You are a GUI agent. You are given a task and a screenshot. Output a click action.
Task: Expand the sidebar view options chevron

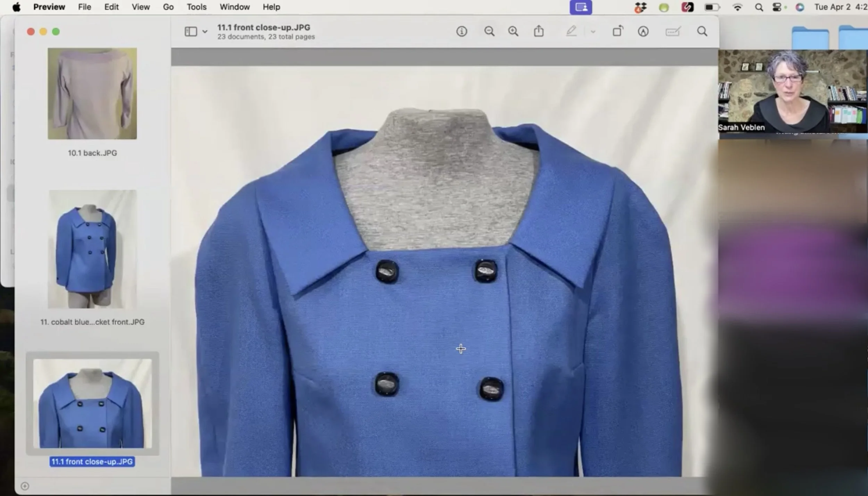coord(205,32)
